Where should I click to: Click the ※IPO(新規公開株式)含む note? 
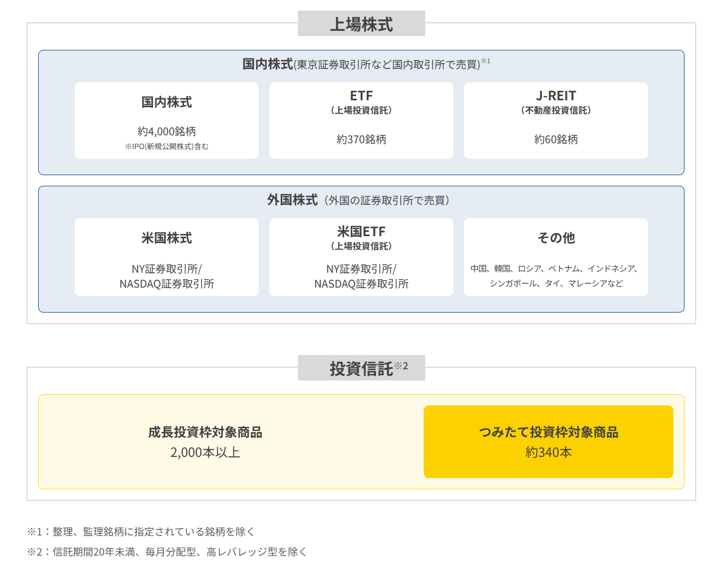pos(166,146)
